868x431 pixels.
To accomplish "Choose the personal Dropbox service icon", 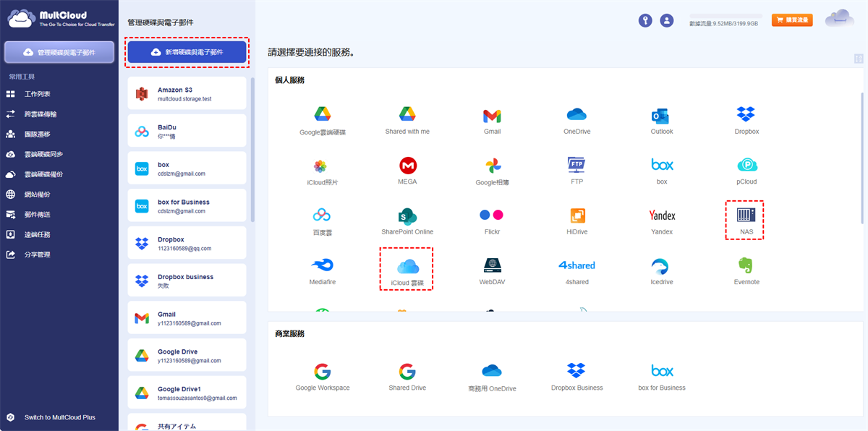I will [x=746, y=114].
